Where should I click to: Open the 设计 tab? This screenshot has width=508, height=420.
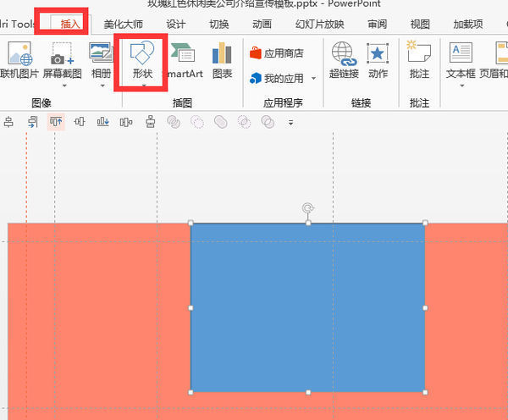pyautogui.click(x=176, y=25)
